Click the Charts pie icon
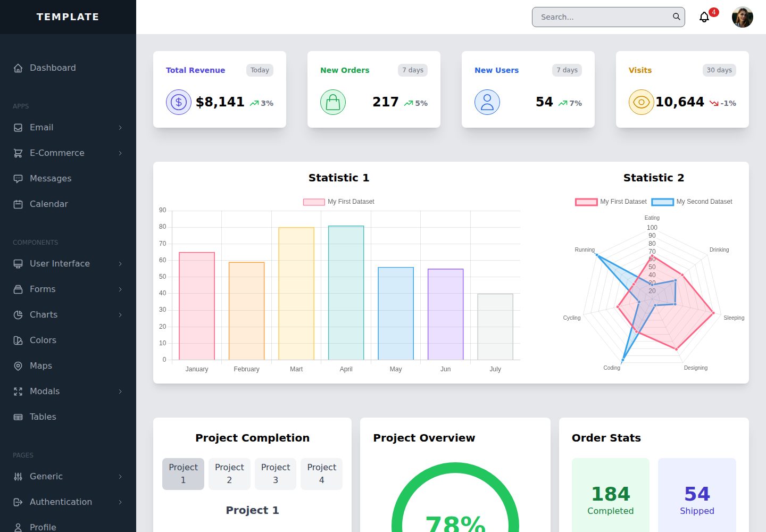Viewport: 766px width, 532px height. 18,315
